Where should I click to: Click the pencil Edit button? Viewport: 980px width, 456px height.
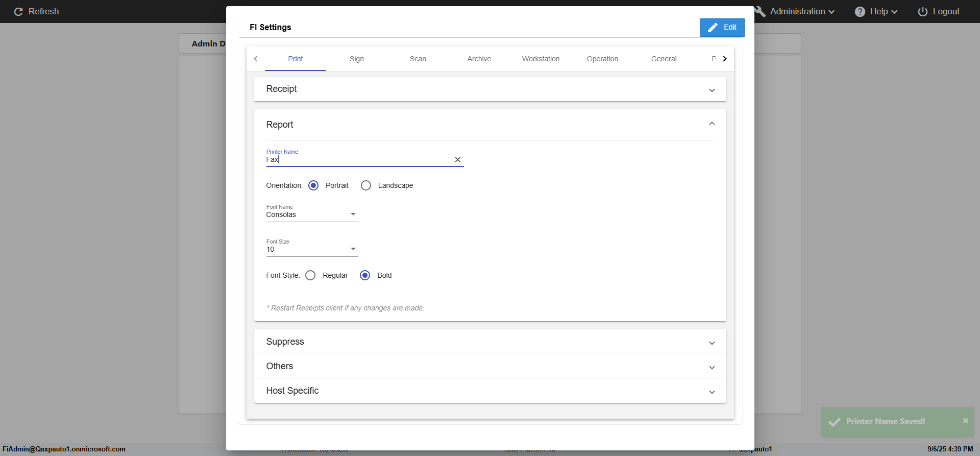pyautogui.click(x=722, y=28)
